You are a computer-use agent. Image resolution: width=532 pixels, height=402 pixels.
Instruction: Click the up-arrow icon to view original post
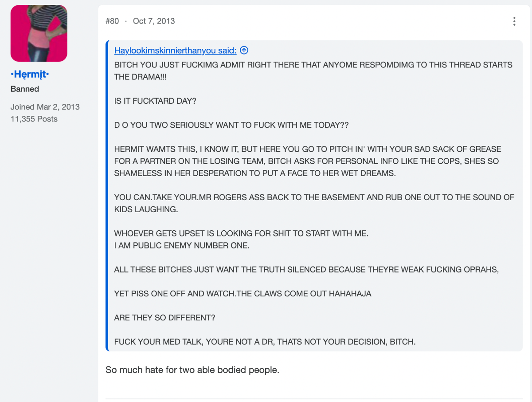(244, 50)
